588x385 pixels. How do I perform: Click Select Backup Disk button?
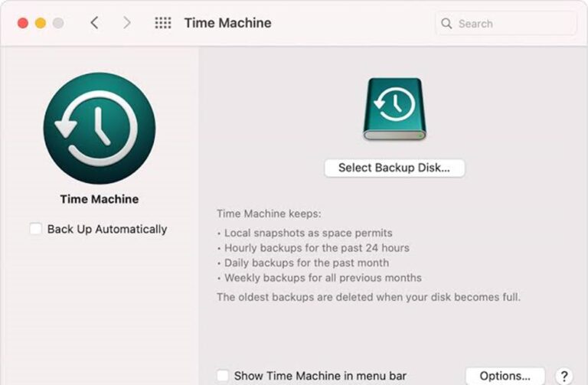coord(394,168)
